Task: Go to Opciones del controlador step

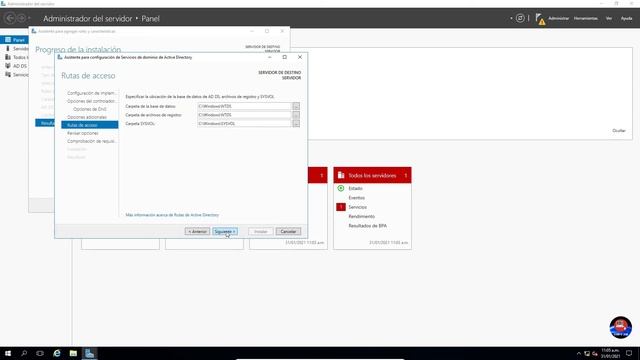Action: click(x=91, y=101)
